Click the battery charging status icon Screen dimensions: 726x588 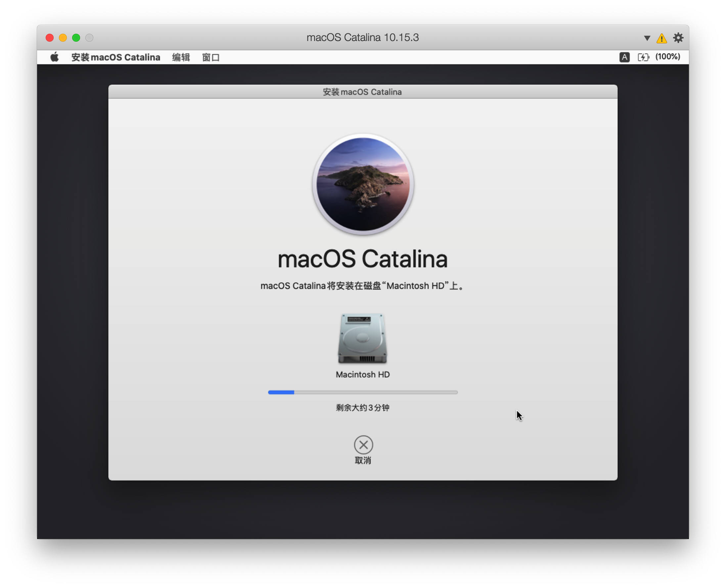pos(643,57)
